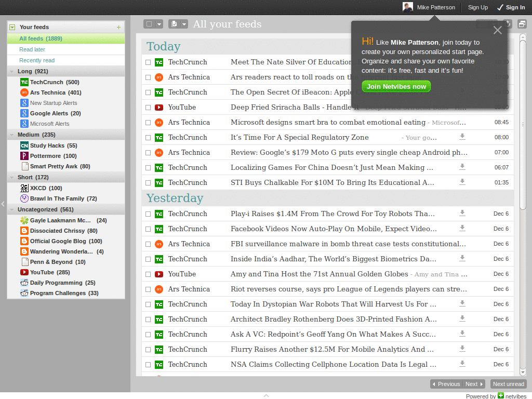Open the Recently read list
The image size is (532, 399).
66,60
